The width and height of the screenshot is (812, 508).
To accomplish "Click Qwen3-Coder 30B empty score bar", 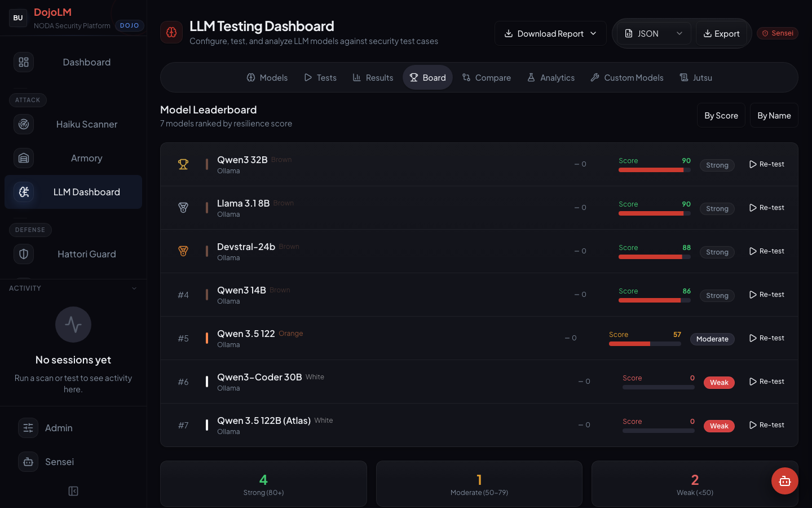I will tap(659, 387).
